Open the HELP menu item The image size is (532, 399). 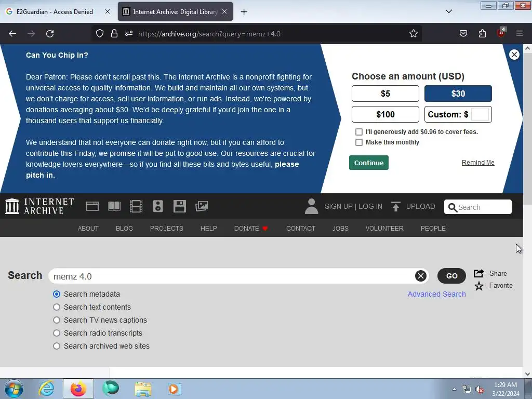click(x=209, y=229)
